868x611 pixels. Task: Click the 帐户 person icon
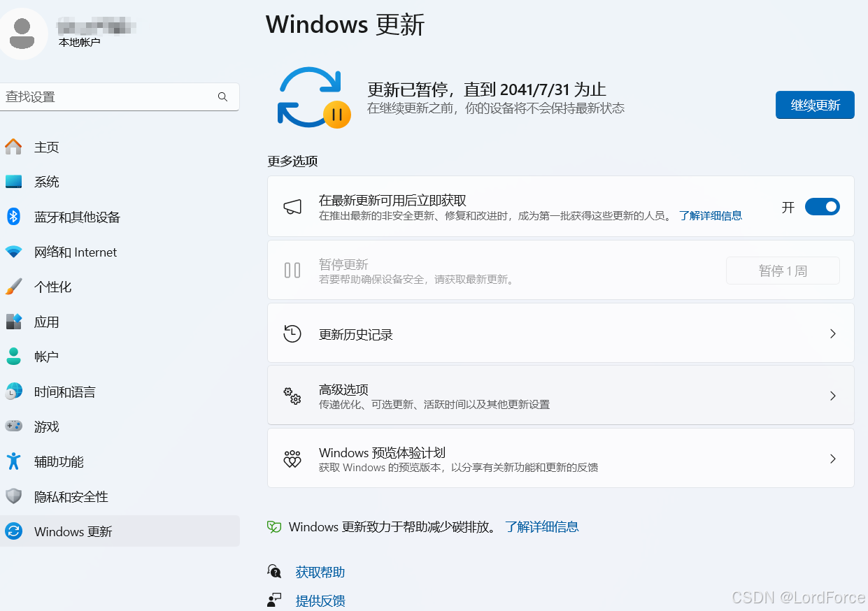[13, 357]
